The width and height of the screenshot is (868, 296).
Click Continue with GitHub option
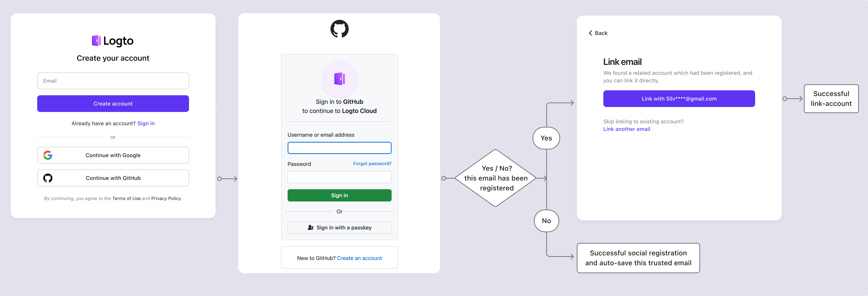point(113,178)
